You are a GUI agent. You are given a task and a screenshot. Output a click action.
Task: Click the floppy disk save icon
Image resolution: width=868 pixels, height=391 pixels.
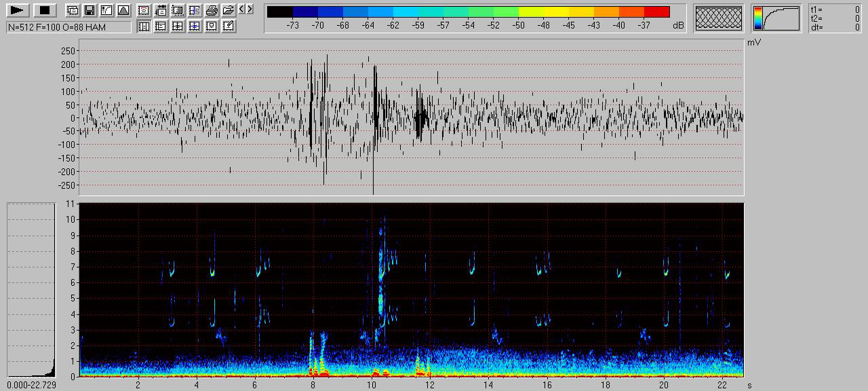pos(90,10)
